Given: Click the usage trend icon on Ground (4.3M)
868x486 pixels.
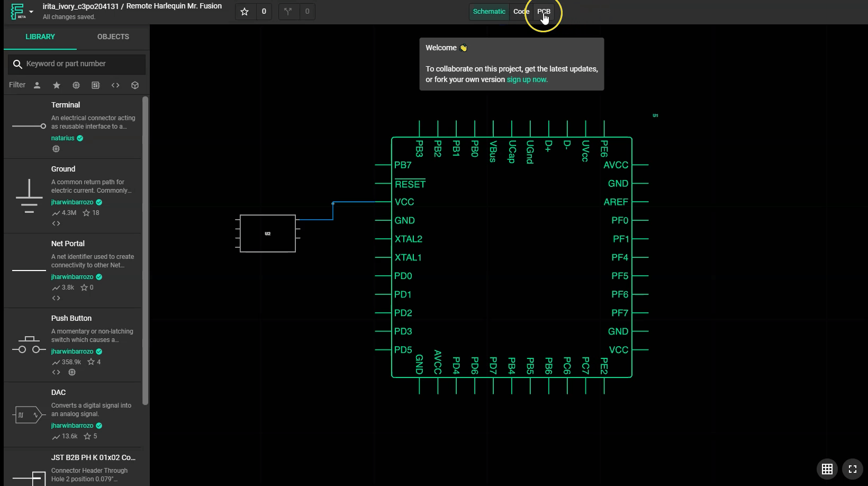Looking at the screenshot, I should coord(56,213).
